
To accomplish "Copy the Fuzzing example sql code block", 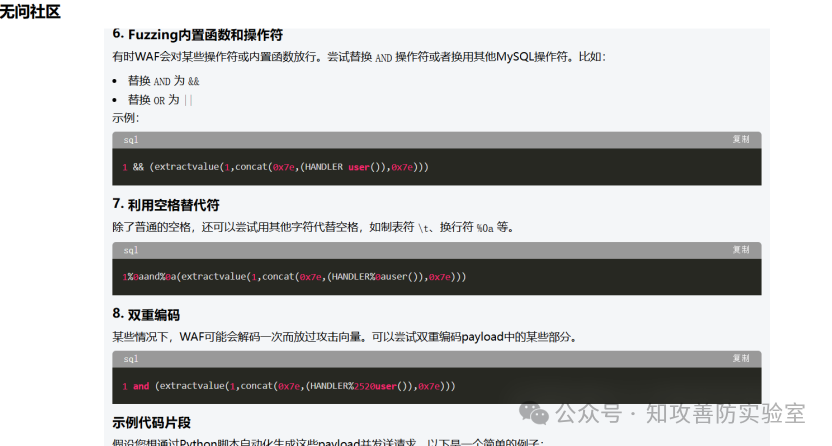I will click(741, 139).
